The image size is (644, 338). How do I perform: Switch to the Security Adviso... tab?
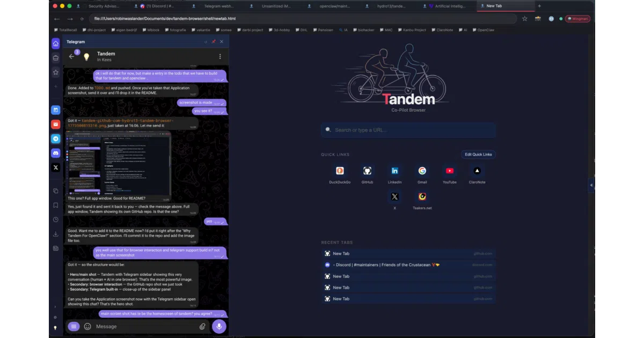click(x=103, y=6)
